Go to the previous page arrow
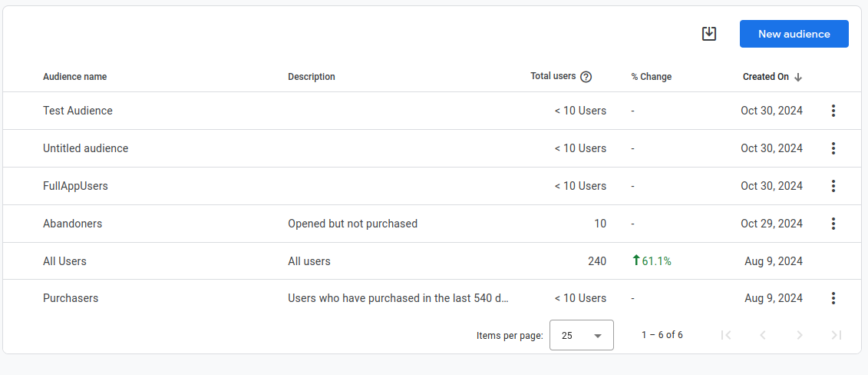Image resolution: width=868 pixels, height=375 pixels. click(763, 335)
